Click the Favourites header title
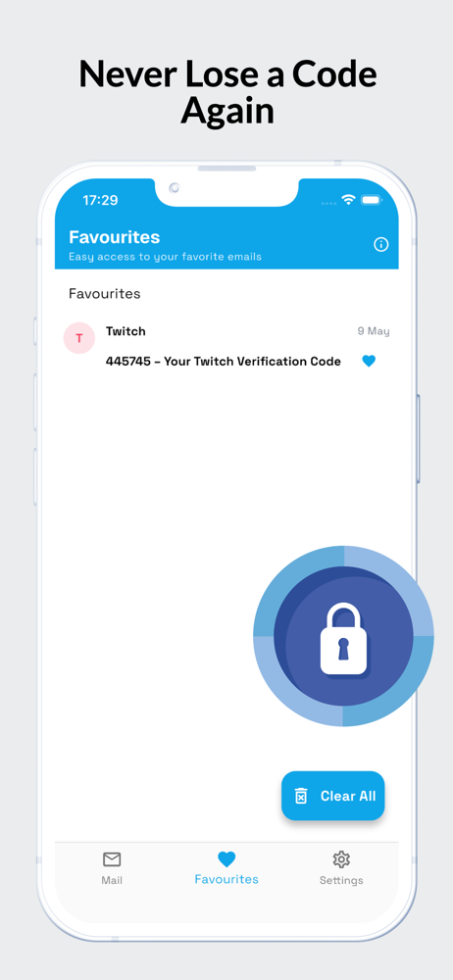 pos(115,237)
